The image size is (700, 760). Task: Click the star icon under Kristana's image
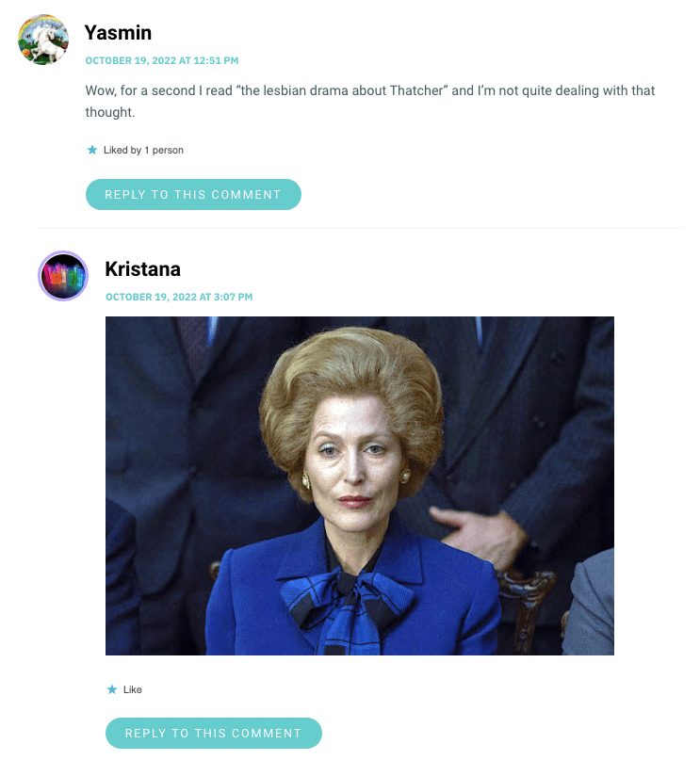[112, 689]
